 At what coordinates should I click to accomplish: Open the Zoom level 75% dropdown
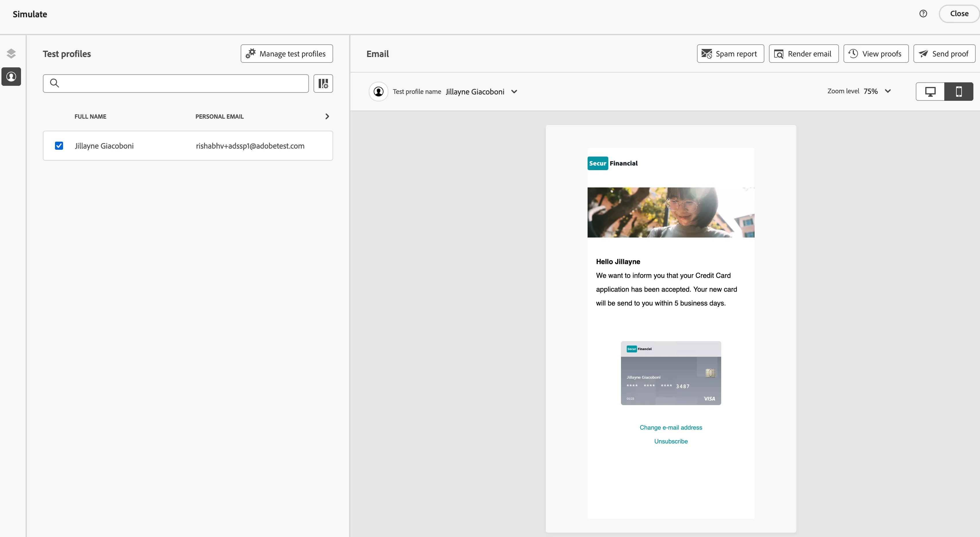click(x=877, y=91)
